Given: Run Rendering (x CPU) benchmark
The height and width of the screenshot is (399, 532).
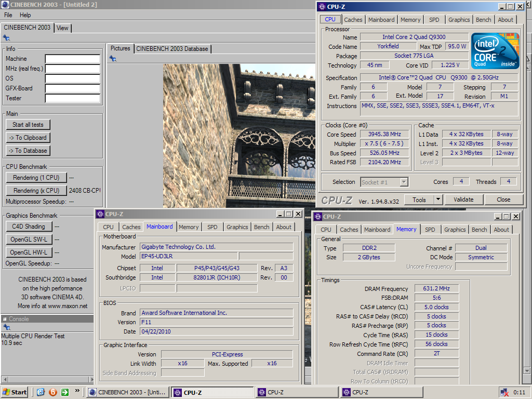Looking at the screenshot, I should point(36,190).
